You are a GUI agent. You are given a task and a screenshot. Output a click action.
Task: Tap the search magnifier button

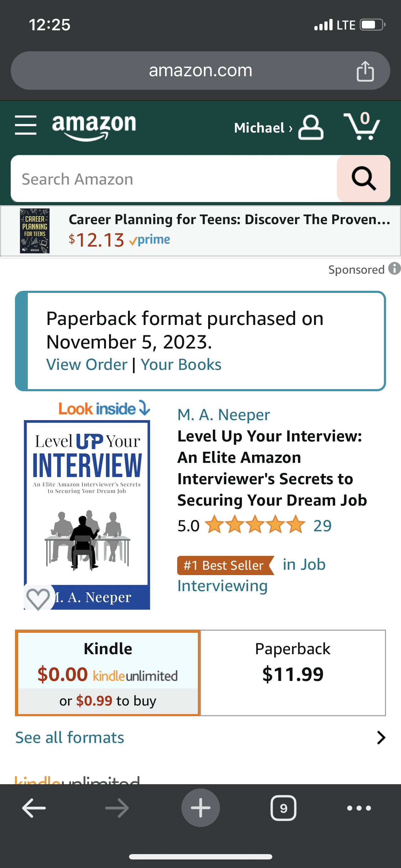coord(363,179)
